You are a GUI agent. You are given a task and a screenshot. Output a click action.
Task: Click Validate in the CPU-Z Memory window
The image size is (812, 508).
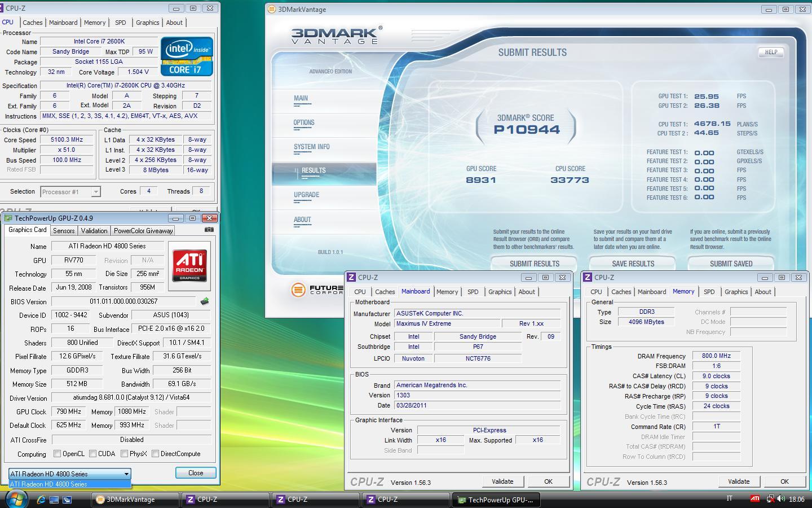[739, 481]
